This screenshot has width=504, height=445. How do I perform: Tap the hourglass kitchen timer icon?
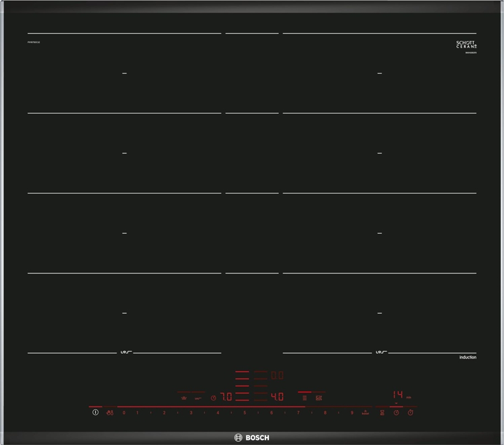pos(382,412)
